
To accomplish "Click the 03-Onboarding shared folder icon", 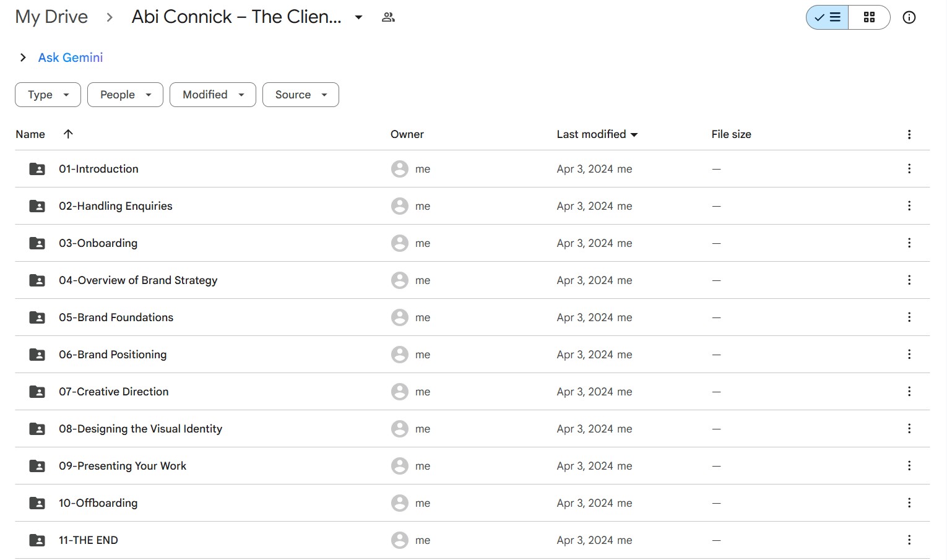I will click(37, 243).
